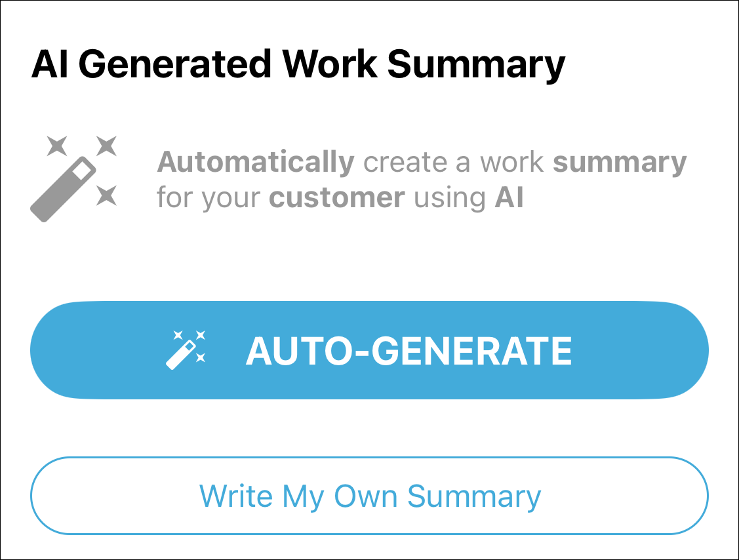Click the large gray magic wand icon
The image size is (739, 560).
73,178
